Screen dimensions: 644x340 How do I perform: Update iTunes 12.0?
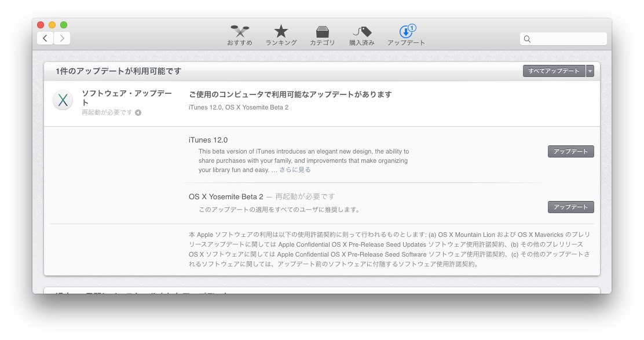[x=571, y=152]
